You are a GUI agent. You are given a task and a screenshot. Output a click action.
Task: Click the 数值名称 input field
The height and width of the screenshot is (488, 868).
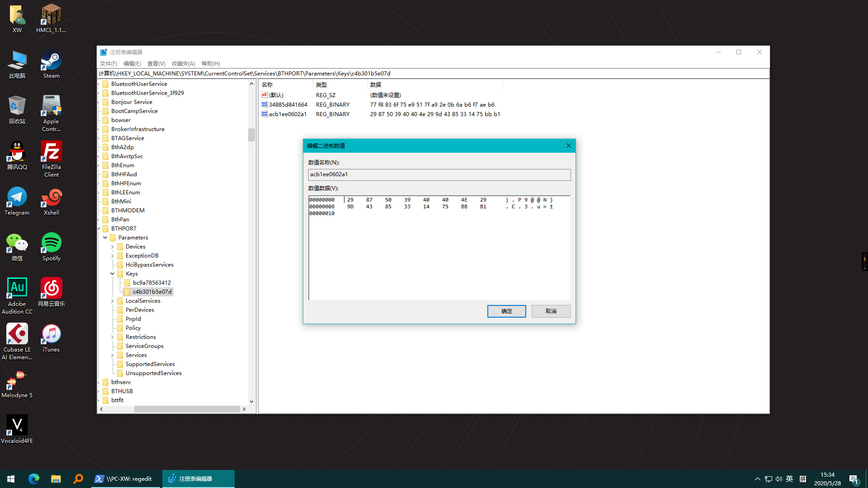[439, 175]
